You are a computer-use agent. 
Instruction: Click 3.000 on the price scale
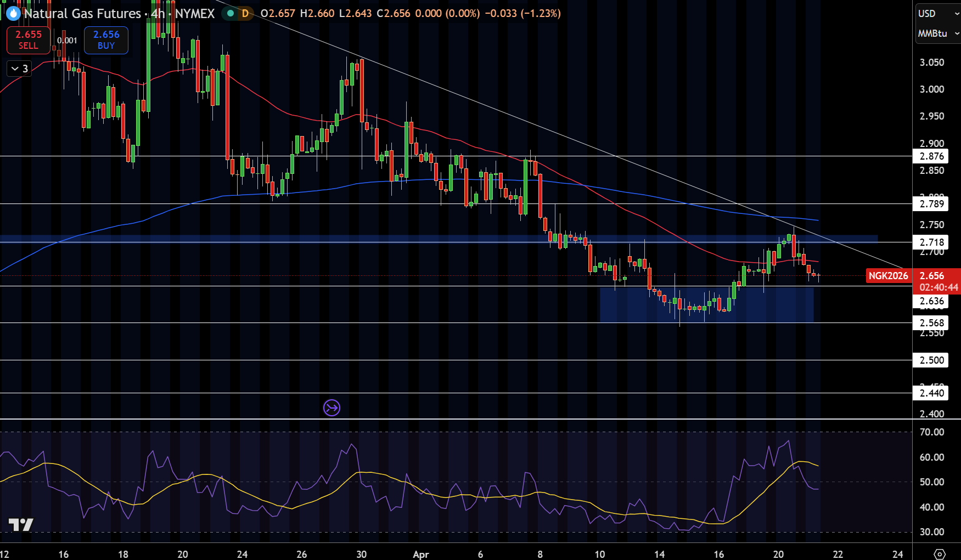932,89
